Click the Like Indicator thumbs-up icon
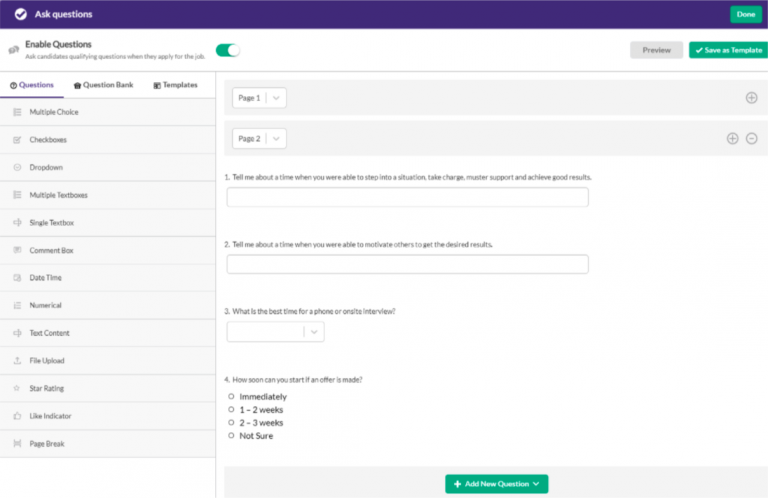The image size is (768, 498). (17, 416)
